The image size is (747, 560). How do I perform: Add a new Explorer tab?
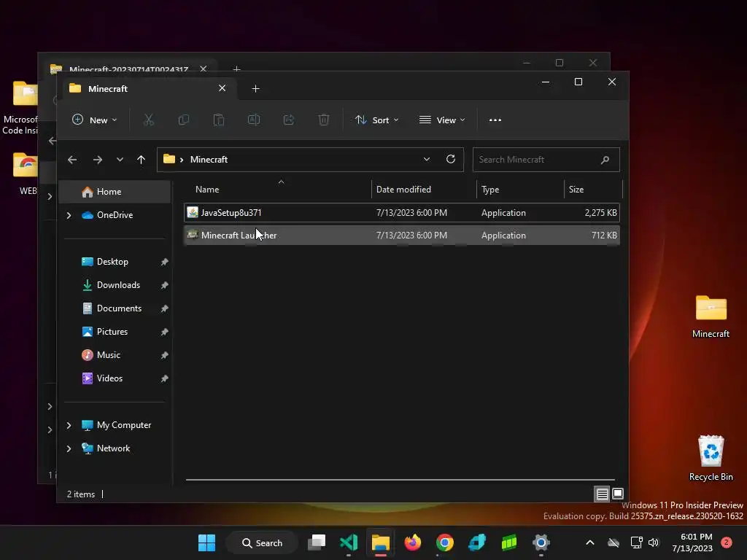coord(256,88)
